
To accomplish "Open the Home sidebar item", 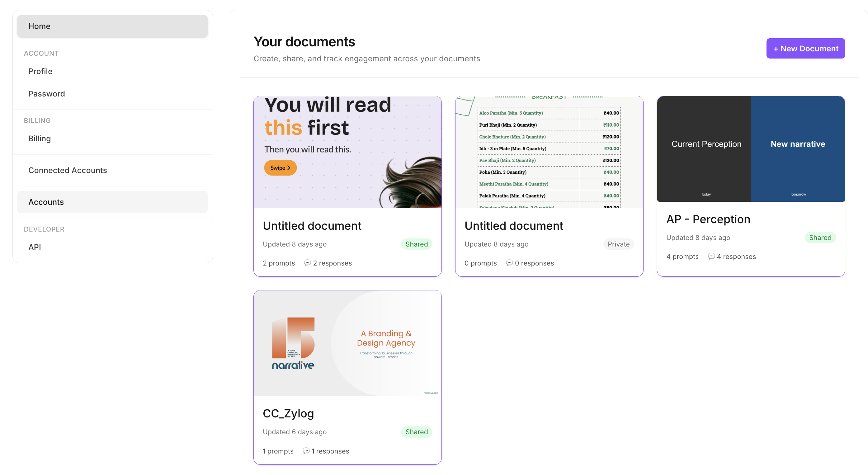I will click(x=112, y=26).
